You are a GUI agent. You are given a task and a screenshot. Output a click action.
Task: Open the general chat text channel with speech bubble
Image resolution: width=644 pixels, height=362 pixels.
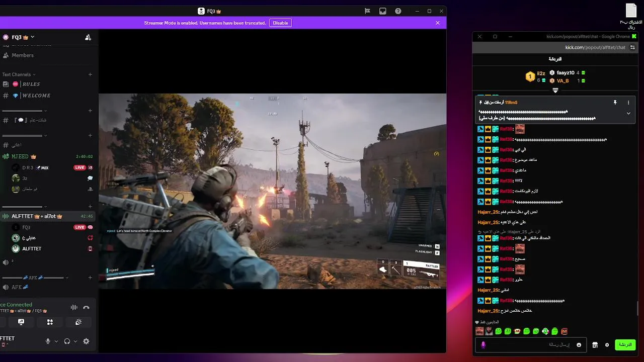[x=49, y=120]
